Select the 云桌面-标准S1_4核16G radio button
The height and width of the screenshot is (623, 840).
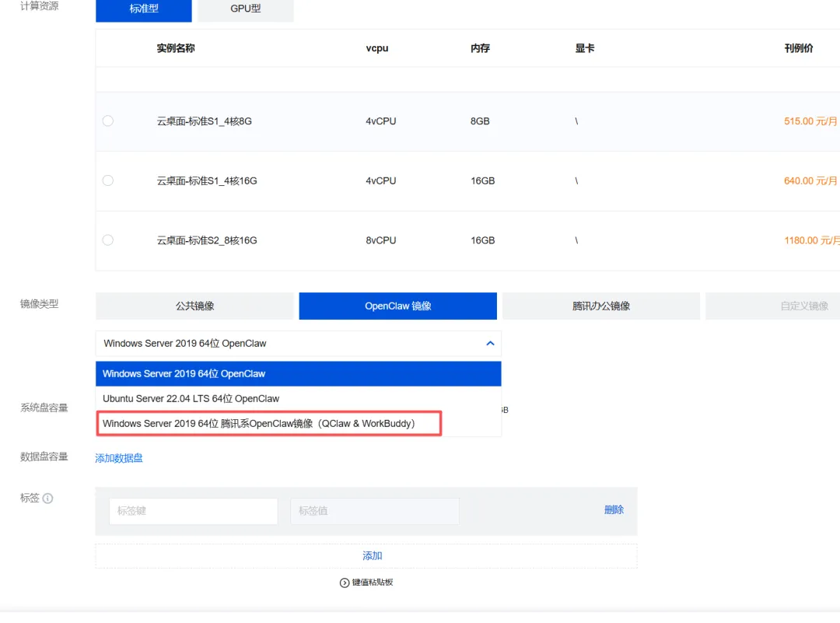[x=108, y=180]
